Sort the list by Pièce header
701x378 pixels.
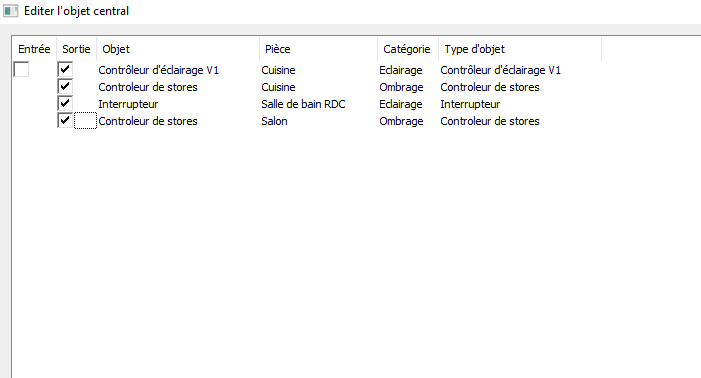(x=318, y=49)
